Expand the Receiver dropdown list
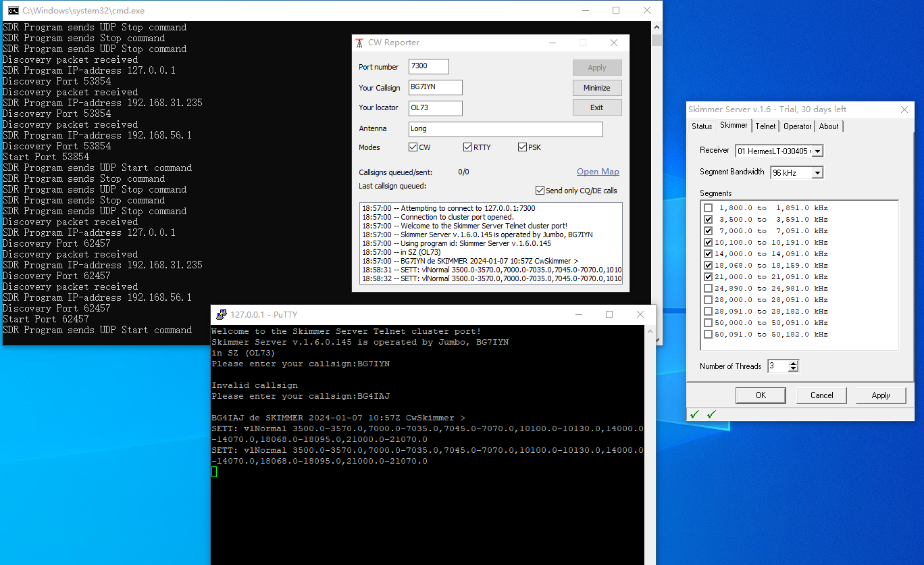 pyautogui.click(x=819, y=151)
